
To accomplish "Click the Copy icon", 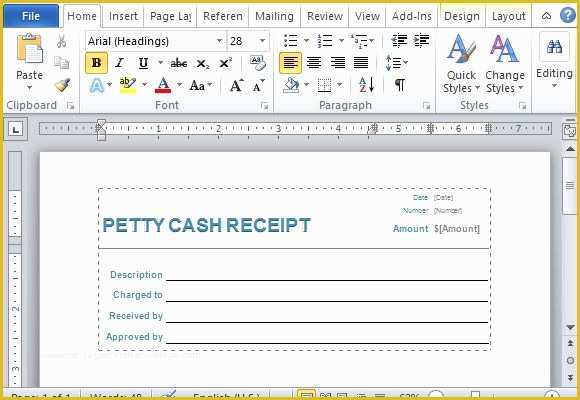I will coord(62,63).
